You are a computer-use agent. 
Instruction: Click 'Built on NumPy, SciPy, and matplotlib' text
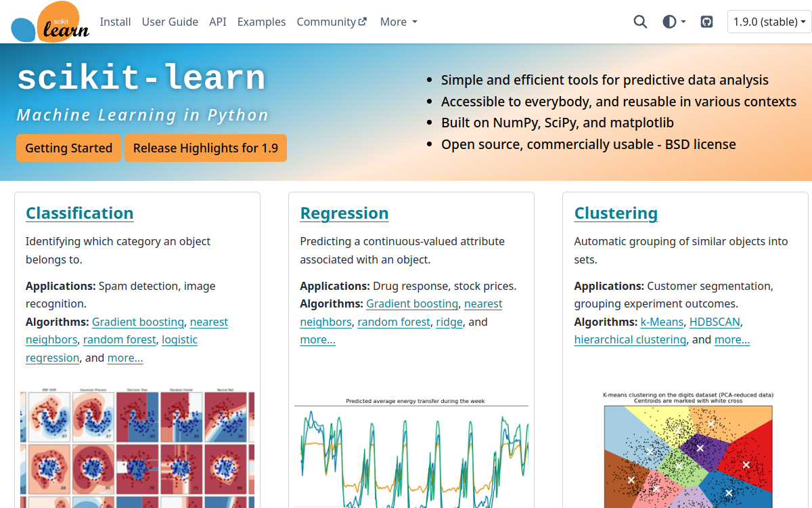[x=558, y=123]
